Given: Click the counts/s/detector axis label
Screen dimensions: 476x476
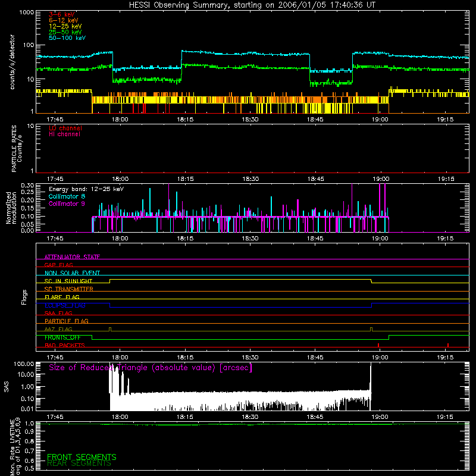Looking at the screenshot, I should 12,62.
